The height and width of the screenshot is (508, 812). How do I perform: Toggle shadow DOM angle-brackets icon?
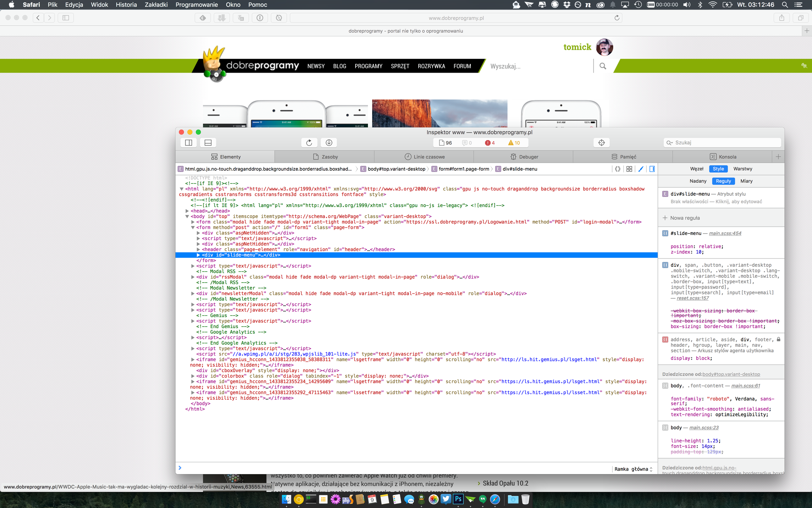[x=617, y=169]
